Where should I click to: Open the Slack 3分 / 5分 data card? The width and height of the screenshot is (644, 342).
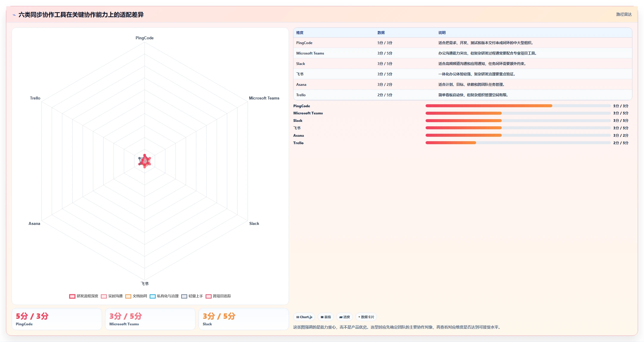point(244,319)
